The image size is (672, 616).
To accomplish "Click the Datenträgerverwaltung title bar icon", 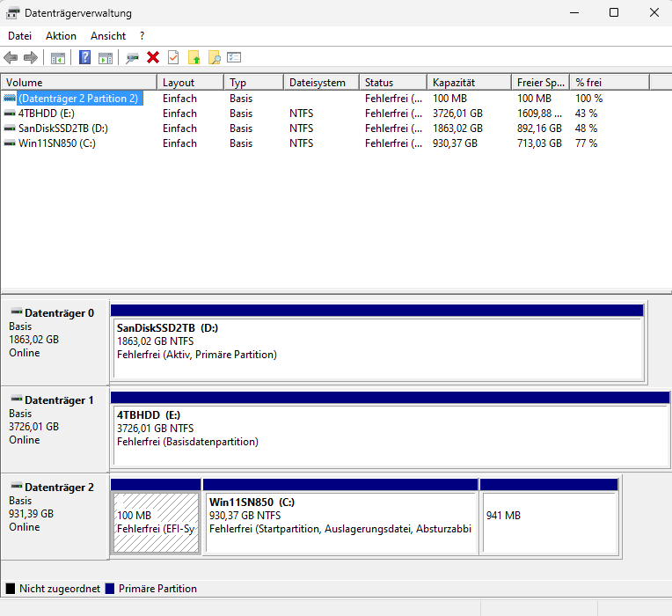I will click(12, 13).
